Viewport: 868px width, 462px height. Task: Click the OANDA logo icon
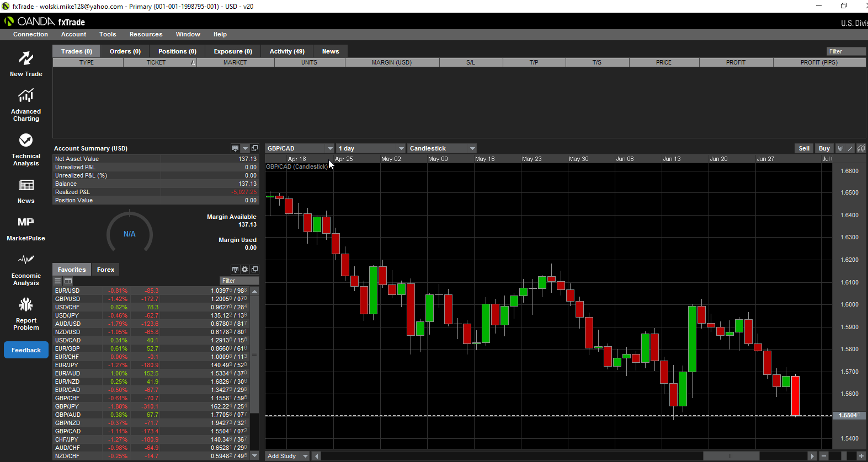click(9, 22)
